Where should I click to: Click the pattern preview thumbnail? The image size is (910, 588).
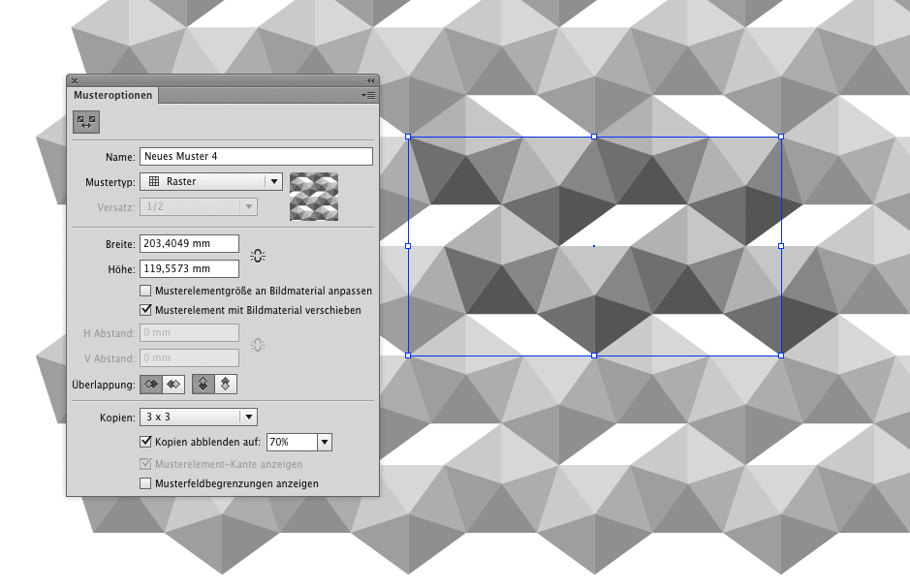click(x=314, y=196)
